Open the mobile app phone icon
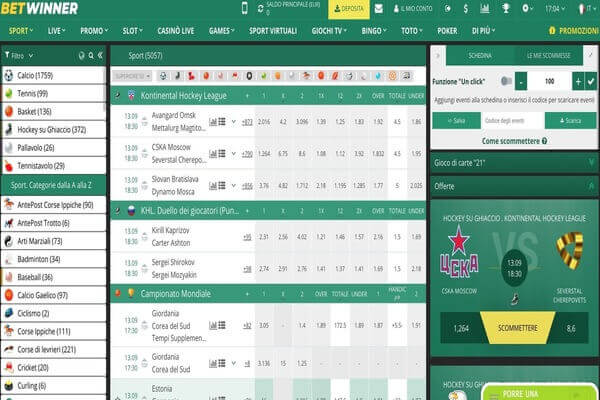 245,8
